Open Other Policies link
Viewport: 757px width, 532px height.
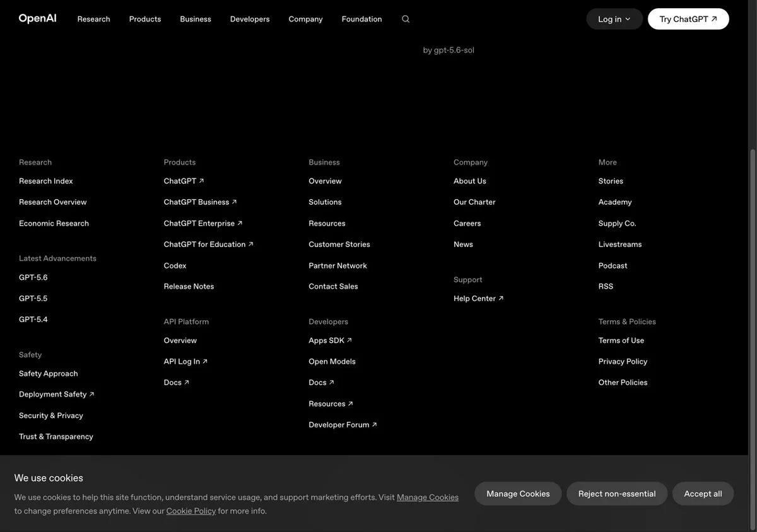click(x=623, y=383)
